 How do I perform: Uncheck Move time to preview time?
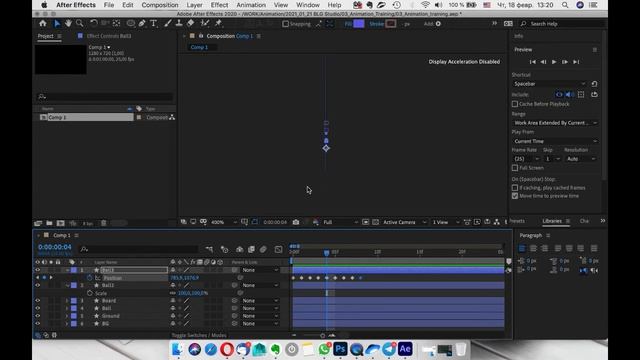pos(515,196)
